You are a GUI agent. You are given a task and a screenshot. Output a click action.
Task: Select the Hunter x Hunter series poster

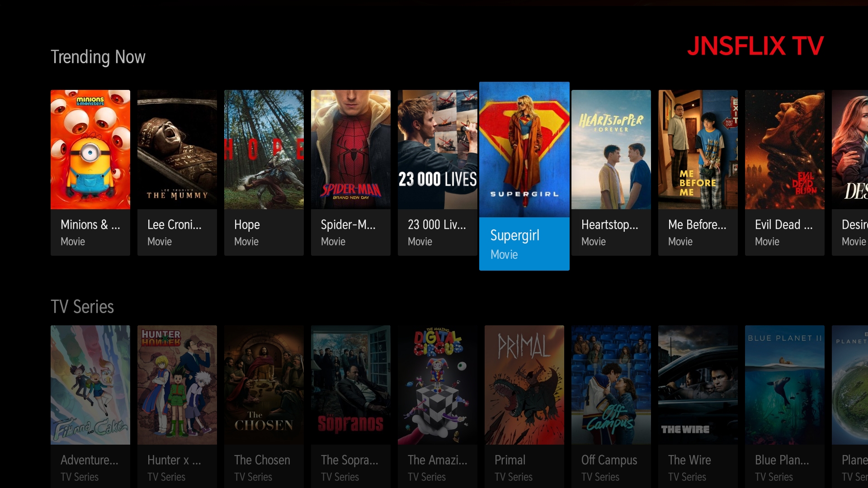(x=177, y=385)
